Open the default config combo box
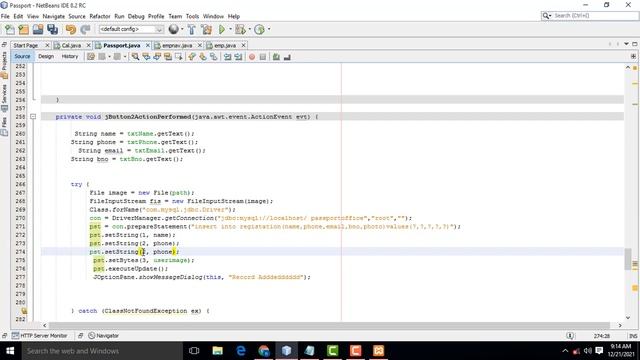The image size is (640, 360). coord(131,29)
